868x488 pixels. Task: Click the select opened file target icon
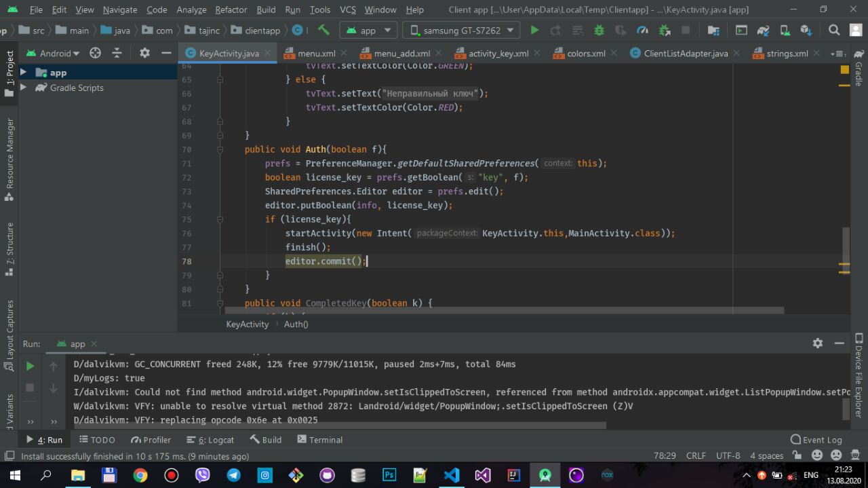point(96,53)
